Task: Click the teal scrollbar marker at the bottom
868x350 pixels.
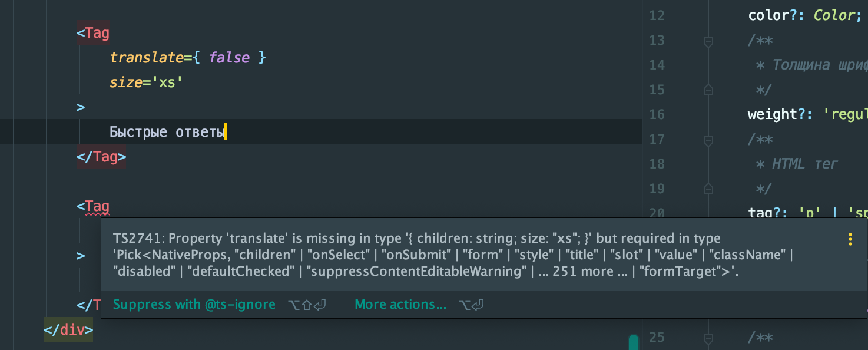Action: point(634,342)
